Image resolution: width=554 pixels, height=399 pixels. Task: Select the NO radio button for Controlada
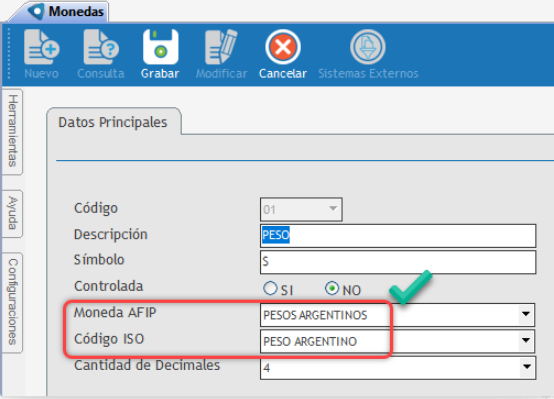[332, 288]
